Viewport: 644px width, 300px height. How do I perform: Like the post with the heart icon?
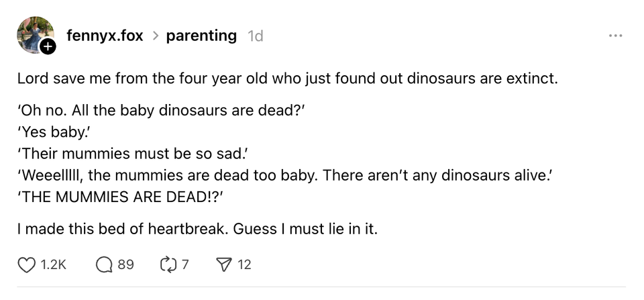tap(26, 265)
